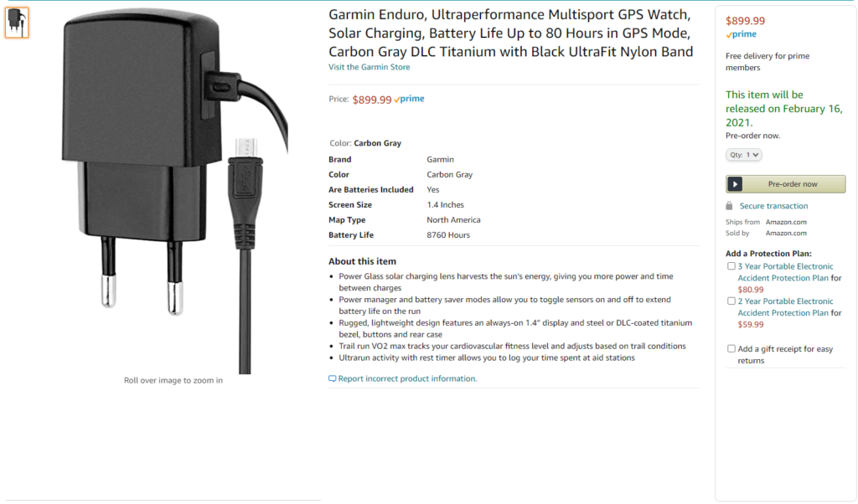Open the Qty dropdown

coord(744,155)
